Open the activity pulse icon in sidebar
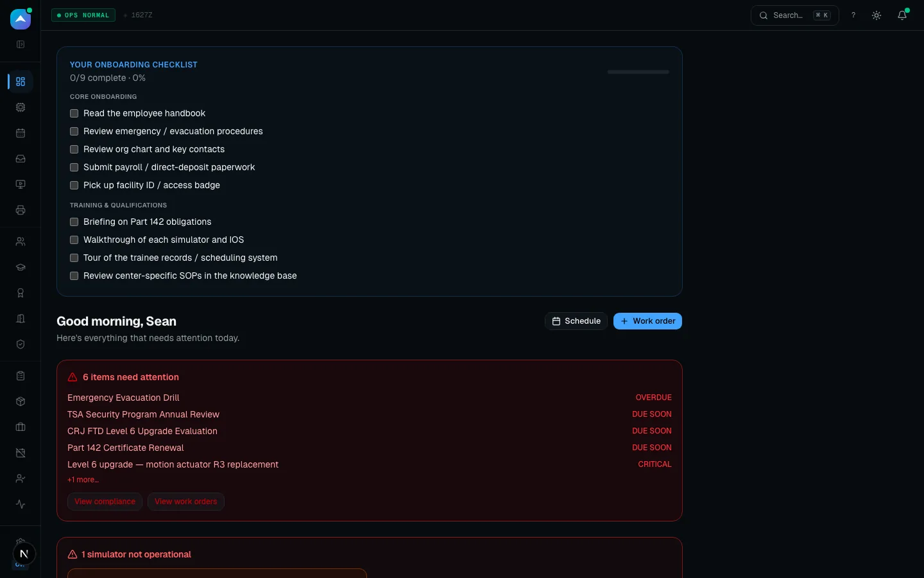 pos(21,504)
